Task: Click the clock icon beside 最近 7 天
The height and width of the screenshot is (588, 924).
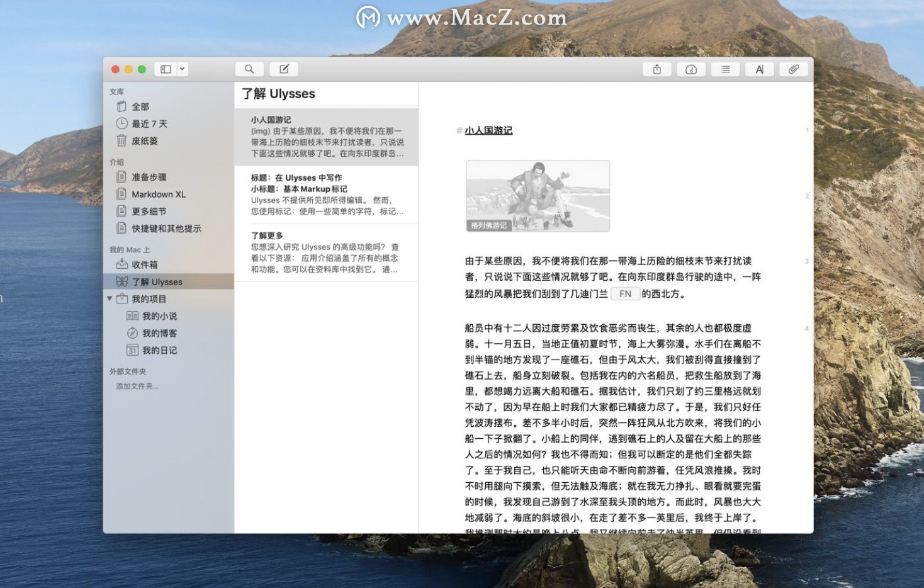Action: coord(121,123)
